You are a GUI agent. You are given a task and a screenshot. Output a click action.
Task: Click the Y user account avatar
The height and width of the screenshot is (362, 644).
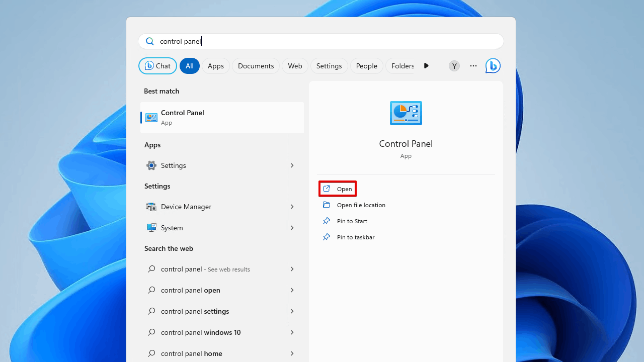pyautogui.click(x=454, y=66)
